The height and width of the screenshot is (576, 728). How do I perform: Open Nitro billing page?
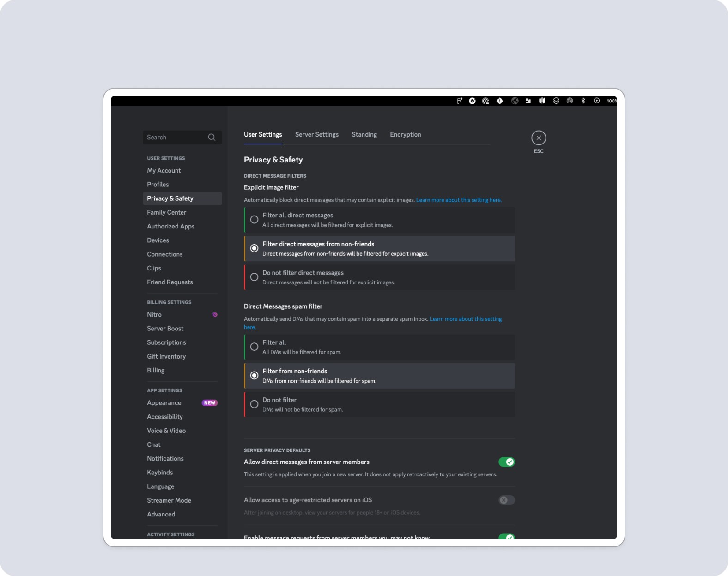click(182, 315)
